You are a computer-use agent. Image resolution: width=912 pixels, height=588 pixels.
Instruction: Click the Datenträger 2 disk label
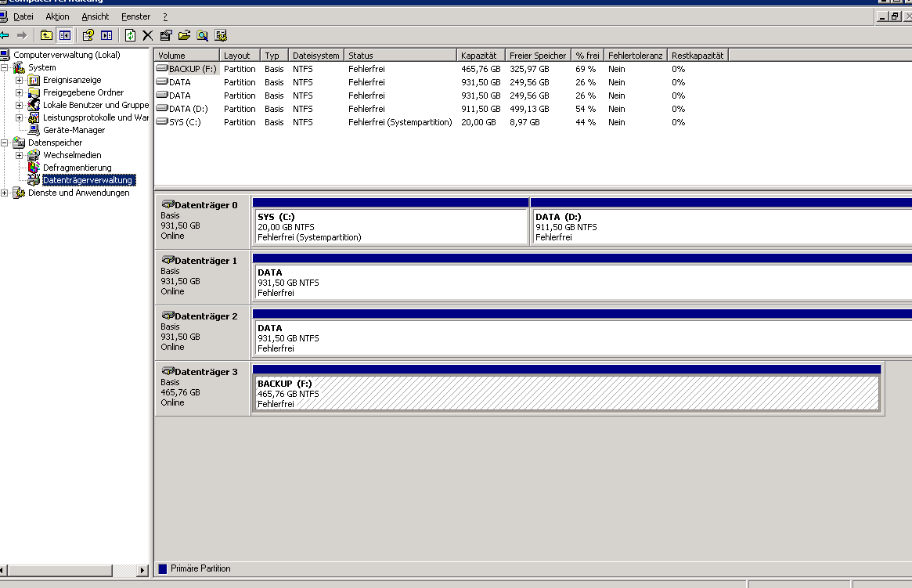click(x=203, y=333)
